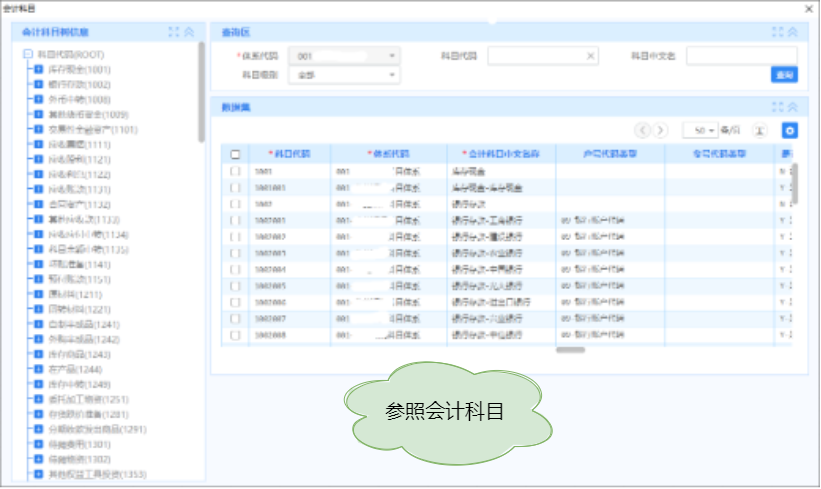Open the page size dropdown showing 50

[699, 131]
